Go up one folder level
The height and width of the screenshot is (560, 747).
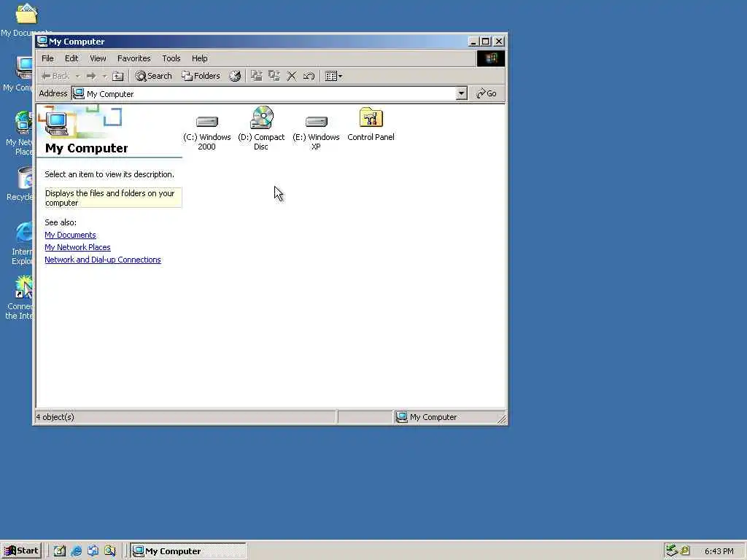click(117, 76)
